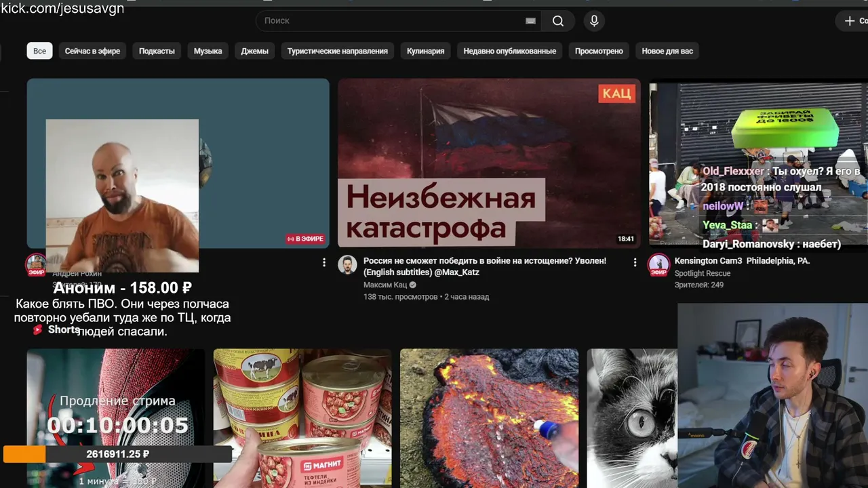Viewport: 868px width, 488px height.
Task: Show Недавно опубликованные videos
Action: [x=510, y=51]
